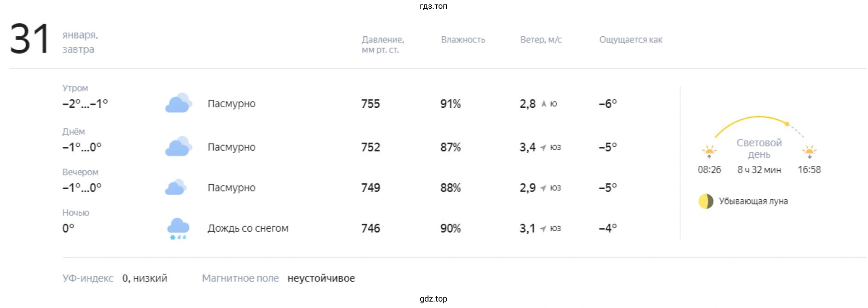Click the Магнитное поле label
Viewport: 868px width, 308px height.
240,278
